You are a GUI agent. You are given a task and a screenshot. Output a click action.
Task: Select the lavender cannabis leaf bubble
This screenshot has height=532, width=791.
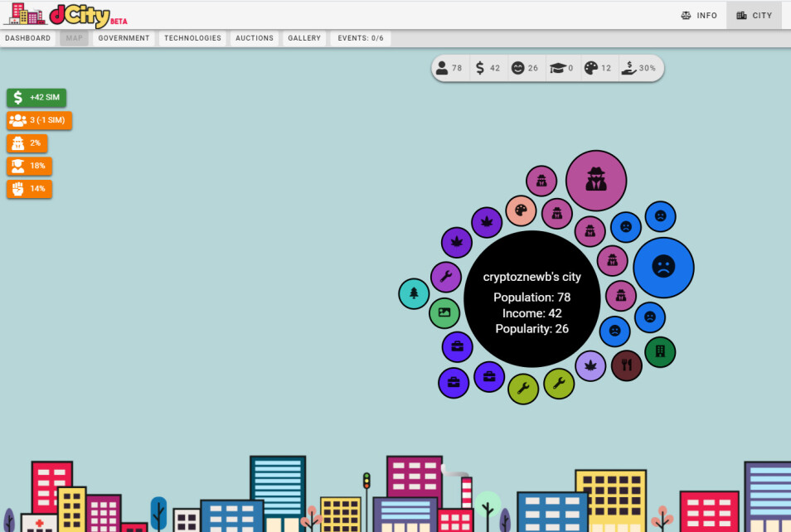point(590,365)
